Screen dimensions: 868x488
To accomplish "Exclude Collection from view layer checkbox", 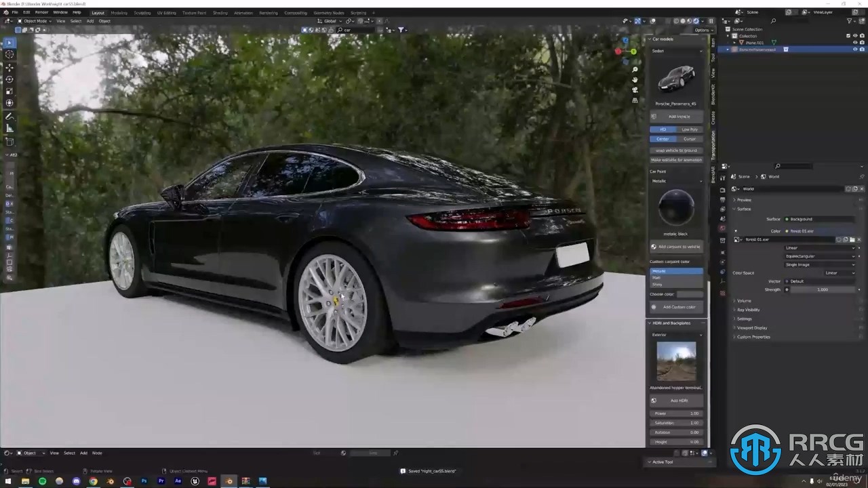I will click(x=848, y=36).
